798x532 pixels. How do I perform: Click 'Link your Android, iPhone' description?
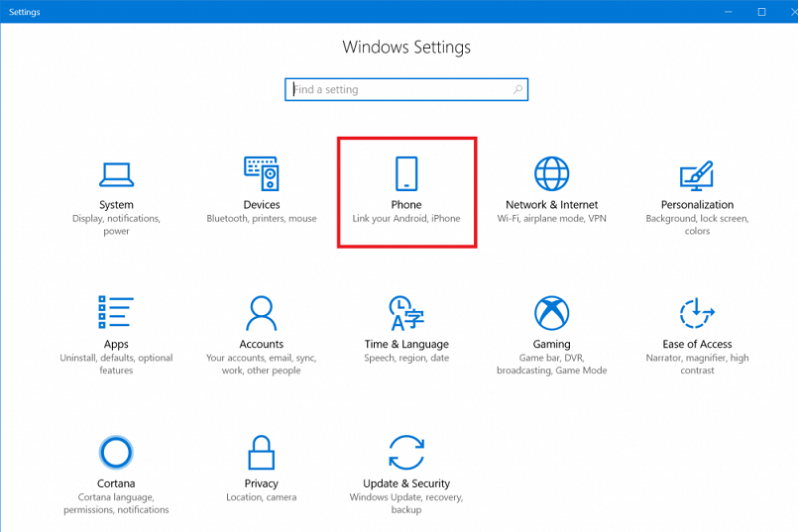(x=406, y=218)
